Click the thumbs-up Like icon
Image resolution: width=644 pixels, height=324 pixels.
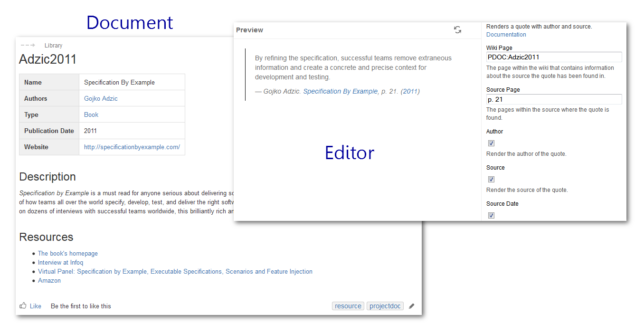pos(23,306)
